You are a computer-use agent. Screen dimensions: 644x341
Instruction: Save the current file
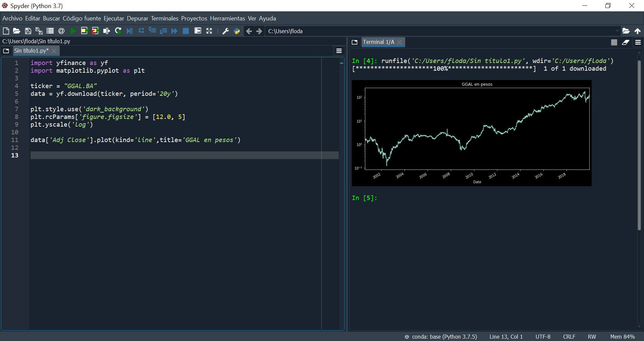[28, 31]
